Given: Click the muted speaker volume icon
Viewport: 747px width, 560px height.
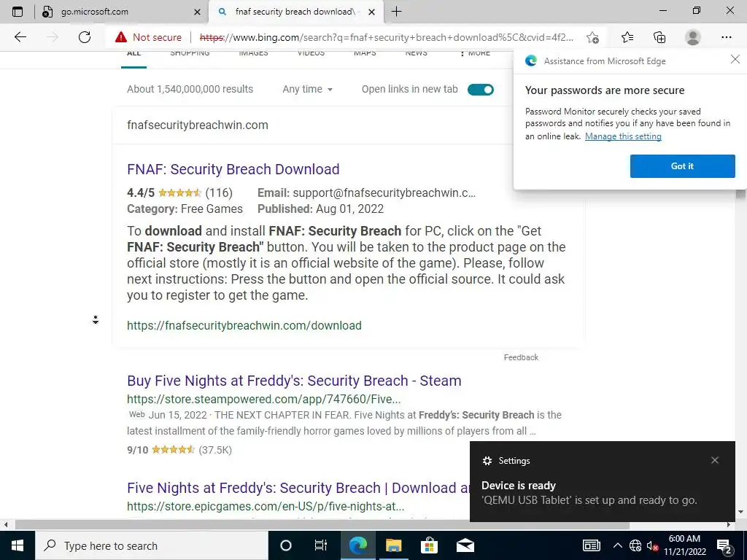Looking at the screenshot, I should click(x=653, y=545).
